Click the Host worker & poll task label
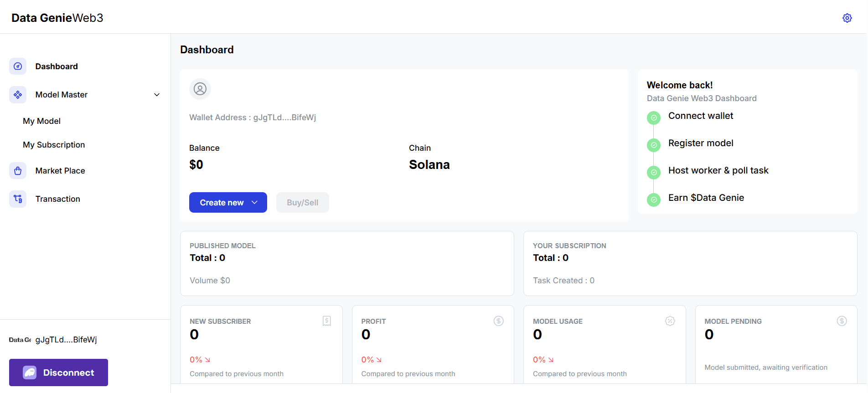The height and width of the screenshot is (393, 868). click(718, 170)
